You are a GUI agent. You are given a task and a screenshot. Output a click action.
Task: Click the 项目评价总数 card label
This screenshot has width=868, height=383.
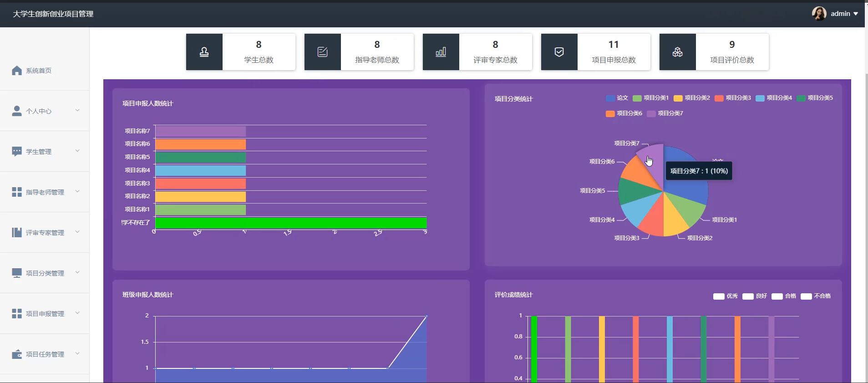pyautogui.click(x=732, y=60)
